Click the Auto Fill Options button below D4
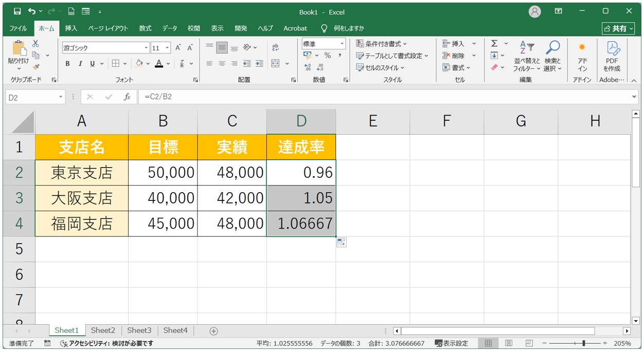The height and width of the screenshot is (352, 644). (342, 243)
